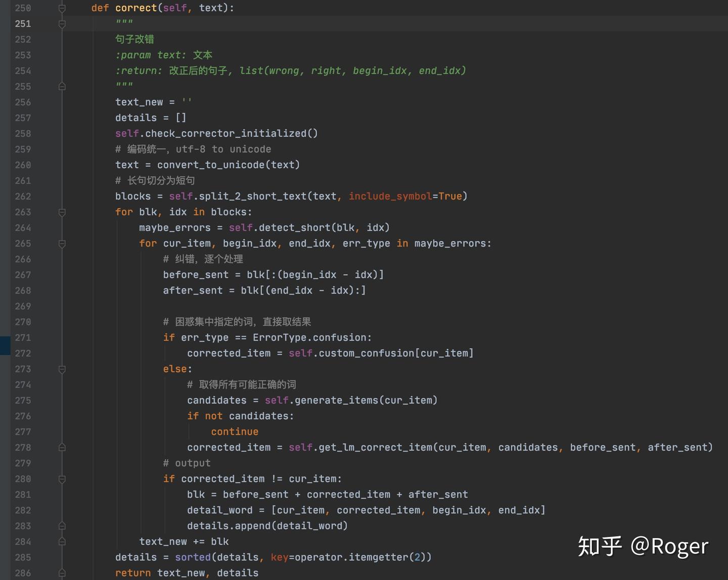Image resolution: width=728 pixels, height=580 pixels.
Task: Click the ':param text:' docstring line
Action: 164,55
